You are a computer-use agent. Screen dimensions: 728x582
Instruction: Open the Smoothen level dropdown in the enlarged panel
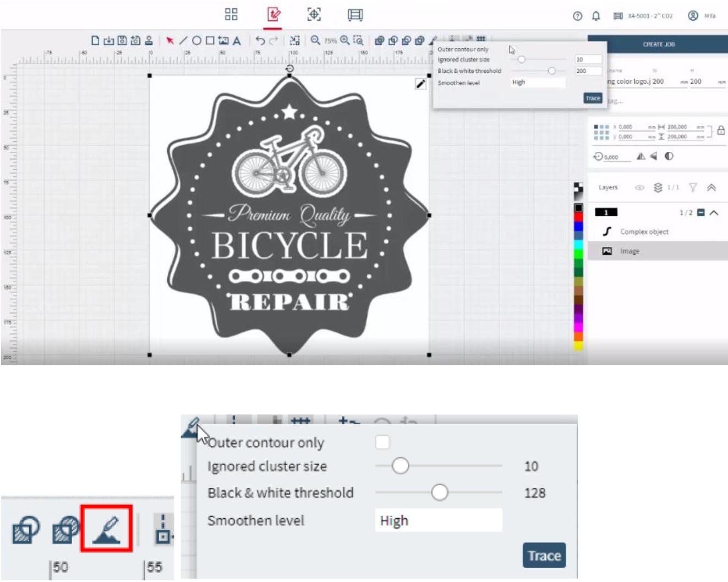coord(438,520)
